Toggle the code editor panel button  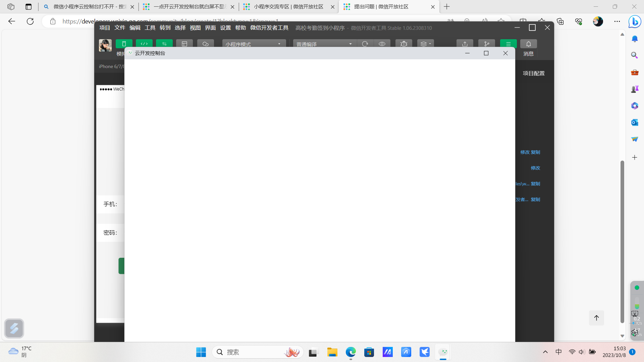click(144, 44)
